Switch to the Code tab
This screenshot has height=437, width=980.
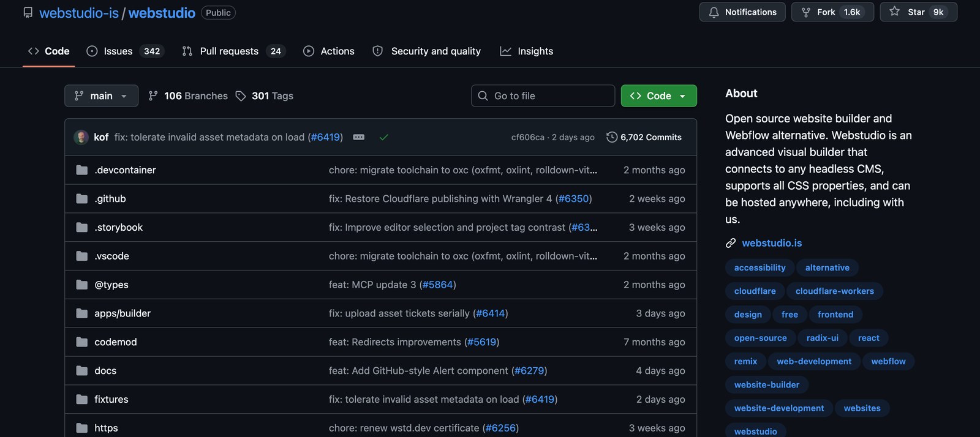(x=48, y=51)
